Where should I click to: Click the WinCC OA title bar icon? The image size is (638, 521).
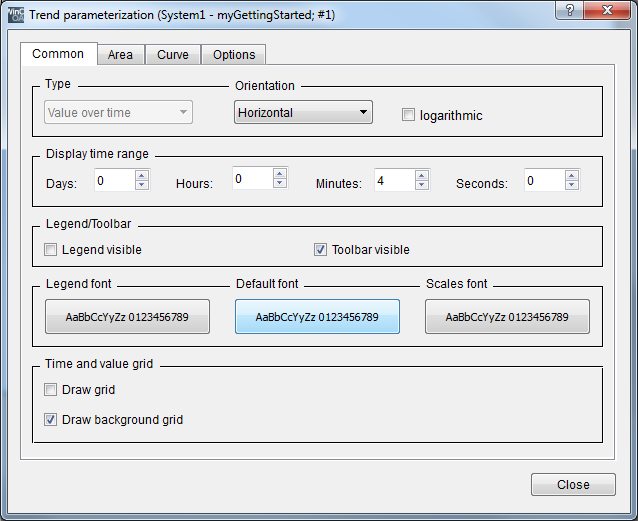coord(16,15)
